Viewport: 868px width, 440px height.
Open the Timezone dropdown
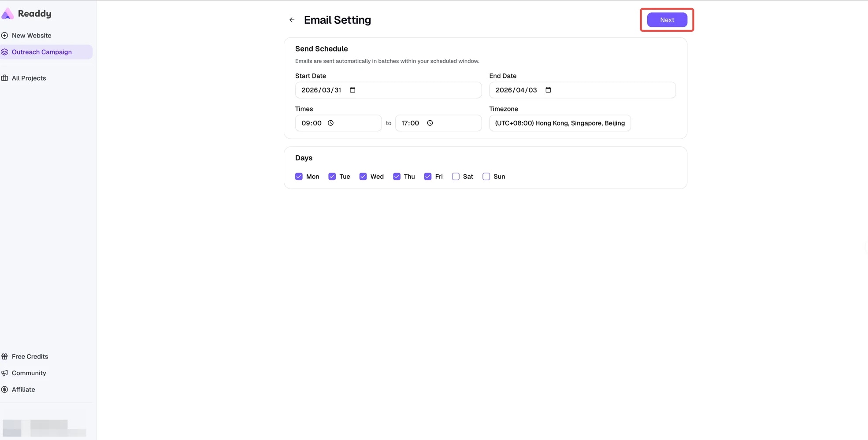[x=560, y=123]
